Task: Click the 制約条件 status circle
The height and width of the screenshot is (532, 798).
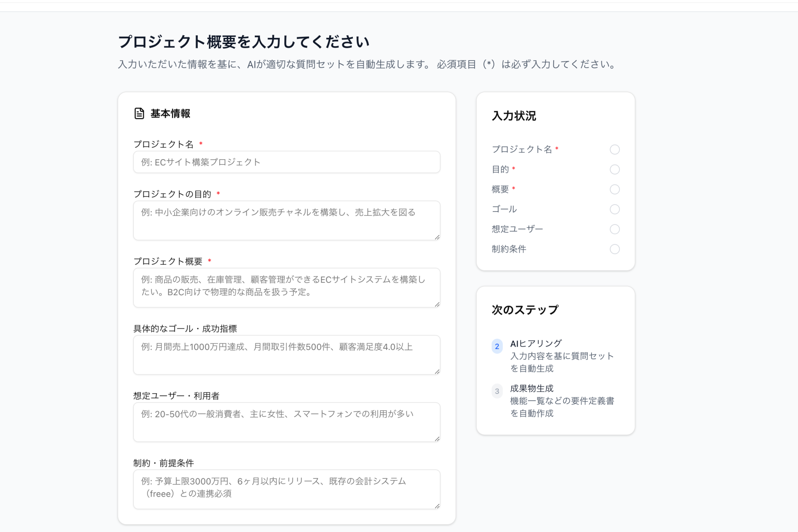Action: (615, 249)
